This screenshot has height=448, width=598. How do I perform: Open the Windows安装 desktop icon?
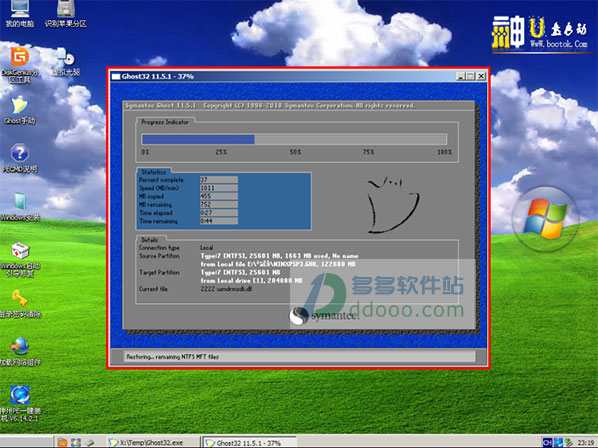(x=20, y=206)
